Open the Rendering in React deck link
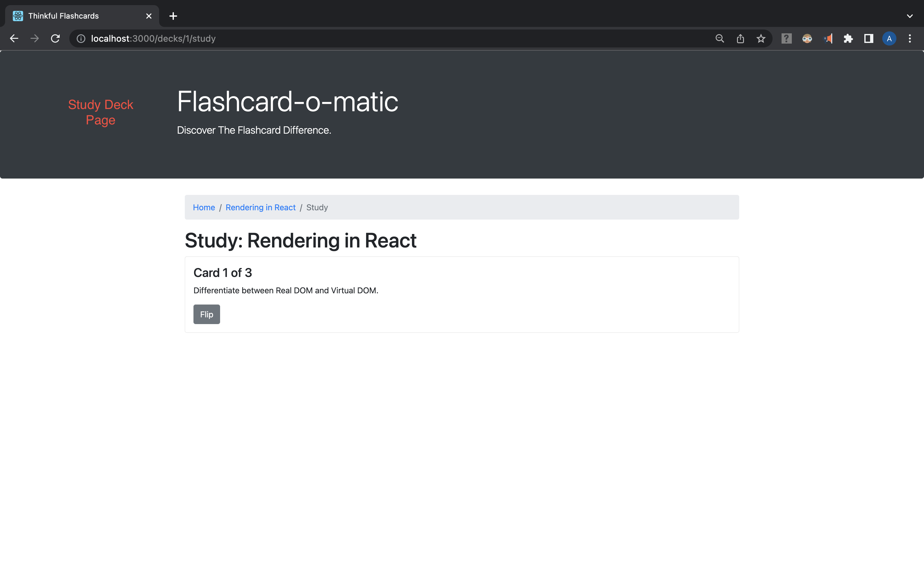The height and width of the screenshot is (577, 924). point(261,207)
